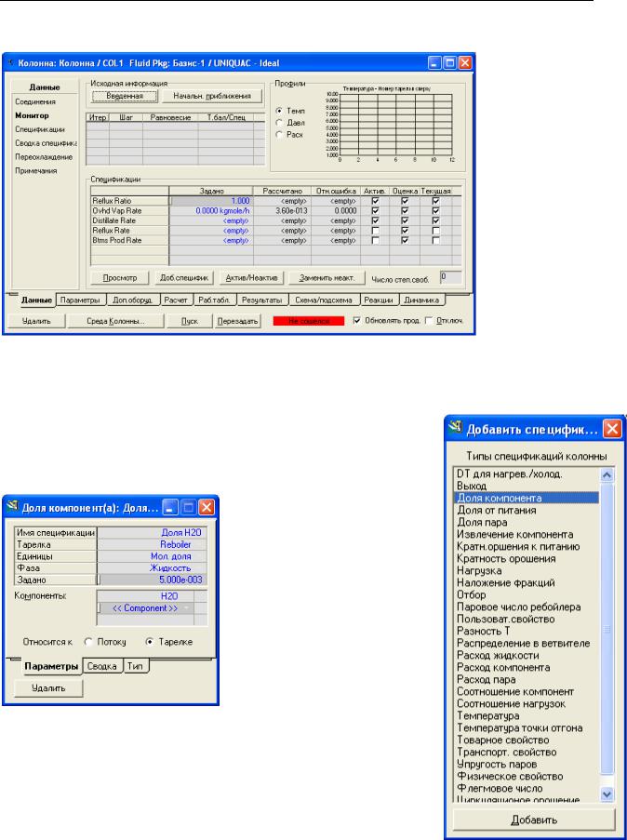Open the Параметры tab in the Колонна window
This screenshot has height=840, width=627.
[80, 300]
